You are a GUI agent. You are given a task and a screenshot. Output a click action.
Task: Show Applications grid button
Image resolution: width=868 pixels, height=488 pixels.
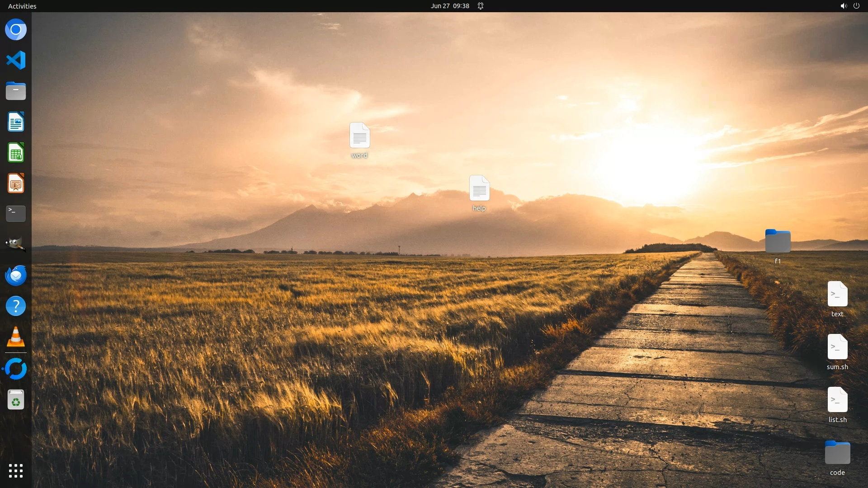coord(16,471)
